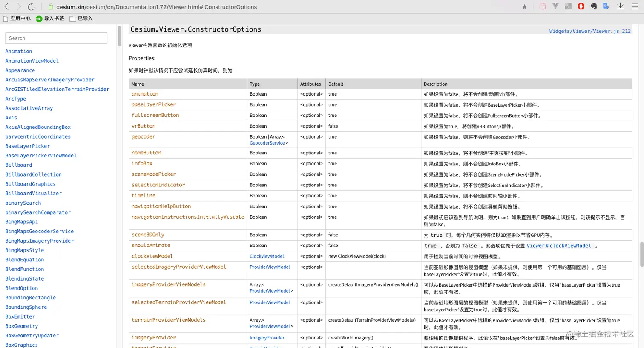Open the Widgets/Viewer/Viewer.js source link
This screenshot has width=644, height=348.
(590, 31)
